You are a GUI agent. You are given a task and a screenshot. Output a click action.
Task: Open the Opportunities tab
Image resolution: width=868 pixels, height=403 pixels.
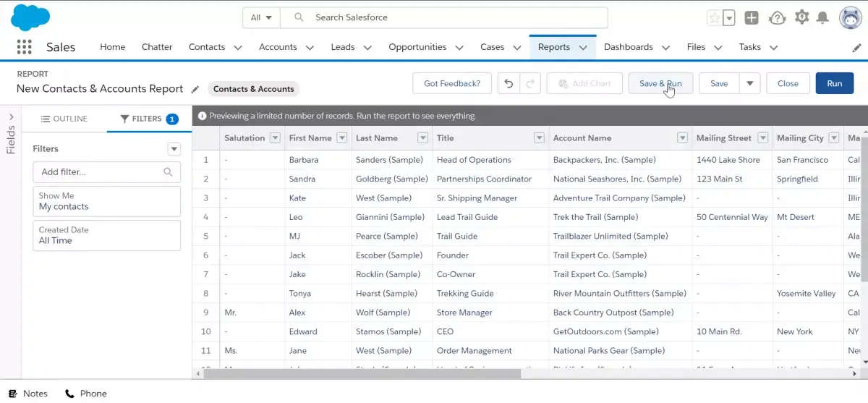point(417,47)
